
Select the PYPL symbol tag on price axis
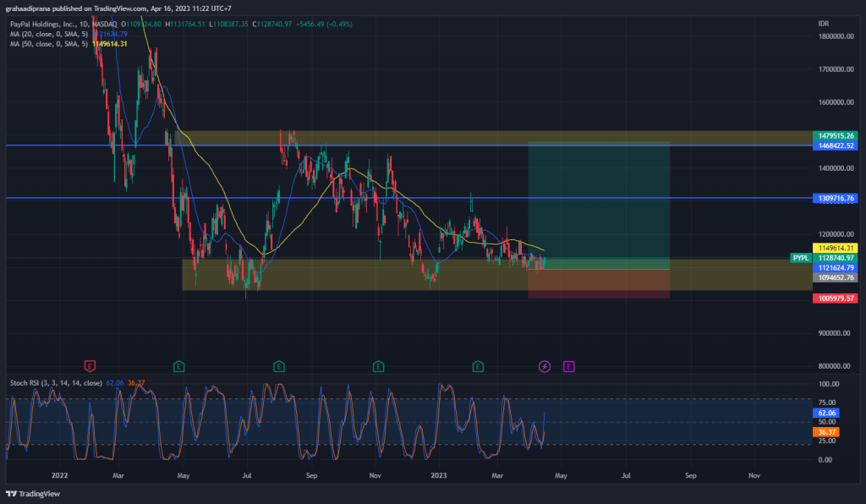pyautogui.click(x=801, y=258)
